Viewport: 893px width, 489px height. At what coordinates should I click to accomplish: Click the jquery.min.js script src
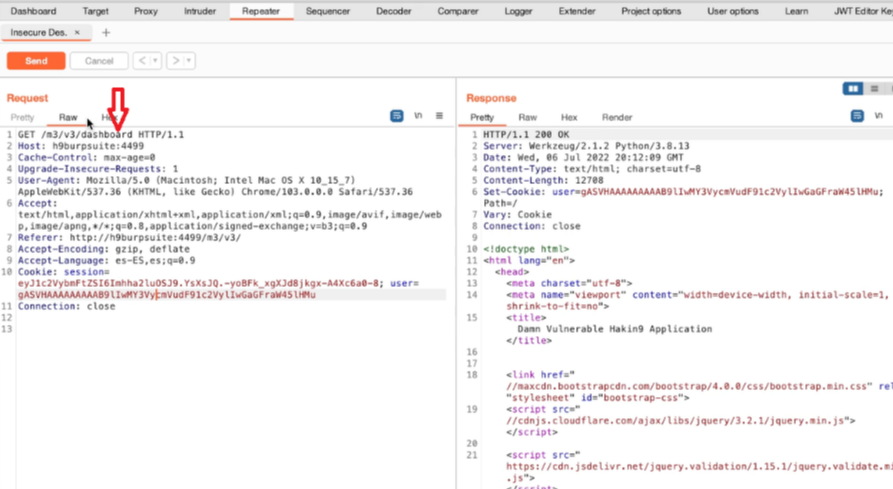[x=675, y=421]
